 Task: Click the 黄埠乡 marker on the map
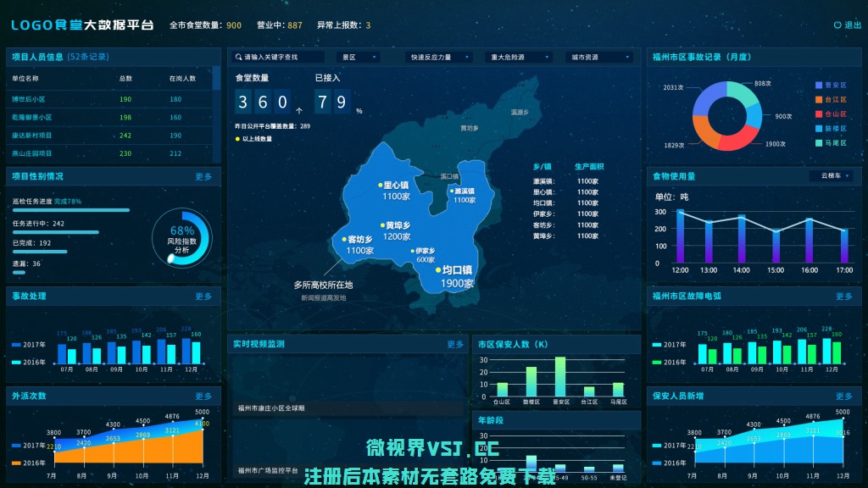[381, 226]
